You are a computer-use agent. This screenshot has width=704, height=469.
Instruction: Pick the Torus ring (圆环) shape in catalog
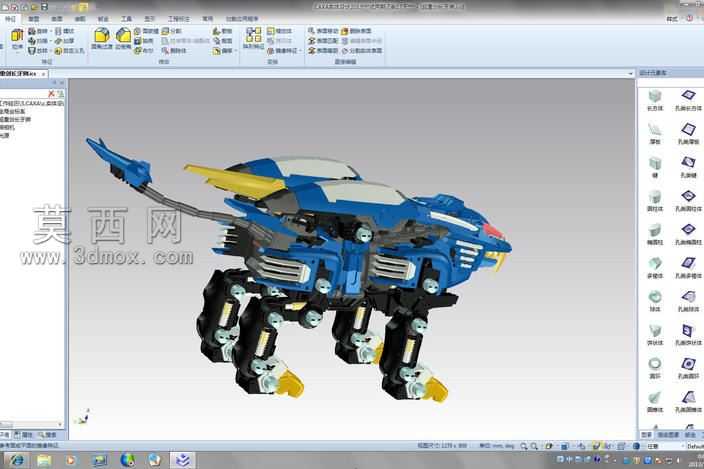point(655,368)
